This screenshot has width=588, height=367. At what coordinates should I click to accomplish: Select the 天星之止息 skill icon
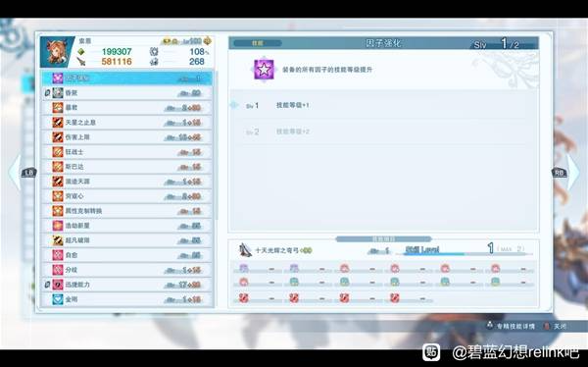tap(58, 123)
